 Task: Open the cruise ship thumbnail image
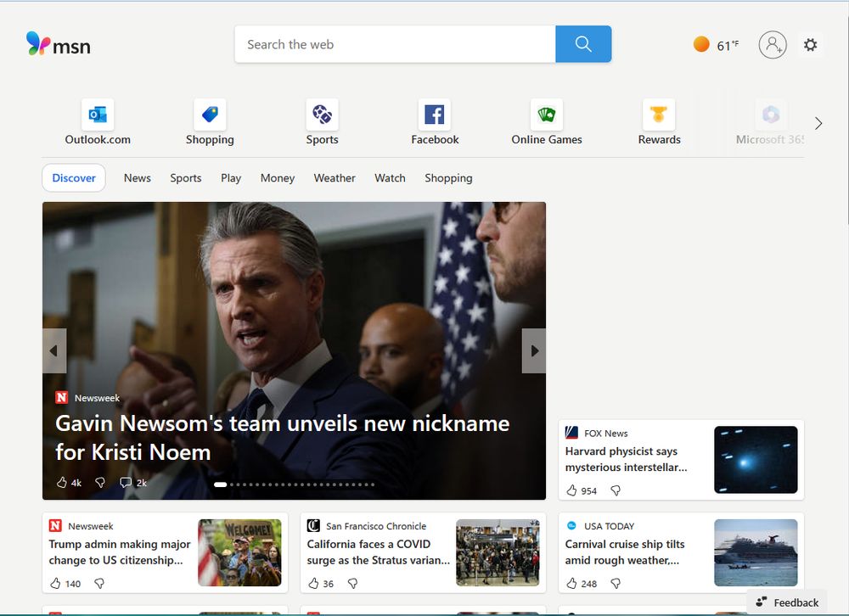point(756,552)
